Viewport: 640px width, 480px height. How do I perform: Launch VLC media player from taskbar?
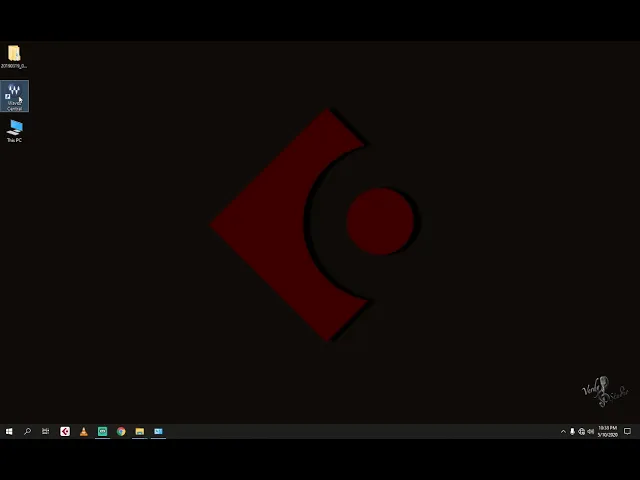pos(84,431)
